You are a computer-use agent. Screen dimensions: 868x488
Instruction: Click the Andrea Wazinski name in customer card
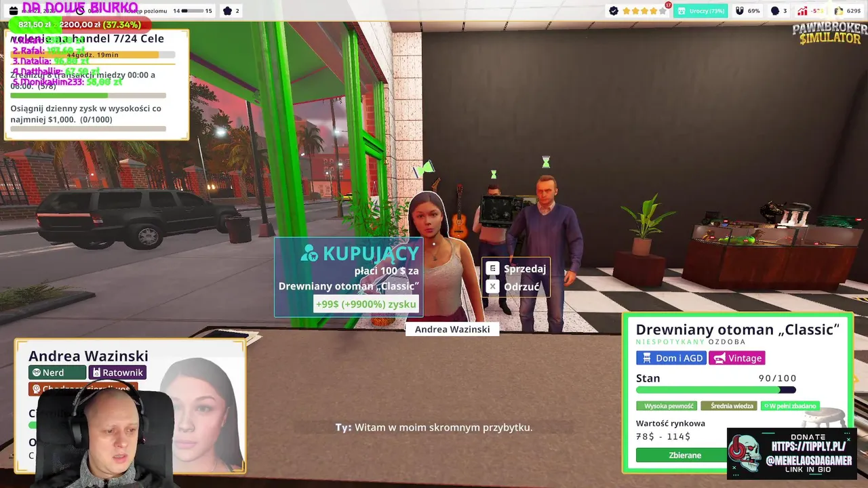[x=88, y=356]
